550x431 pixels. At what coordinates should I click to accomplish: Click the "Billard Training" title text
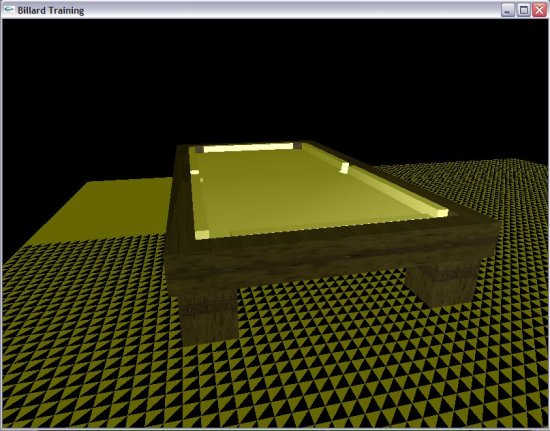tap(51, 11)
